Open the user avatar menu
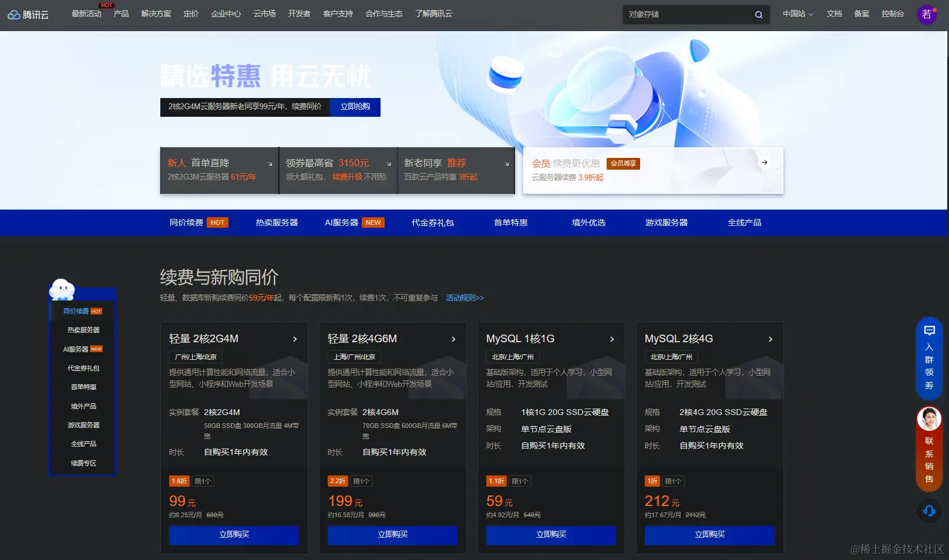This screenshot has width=949, height=560. coord(927,14)
